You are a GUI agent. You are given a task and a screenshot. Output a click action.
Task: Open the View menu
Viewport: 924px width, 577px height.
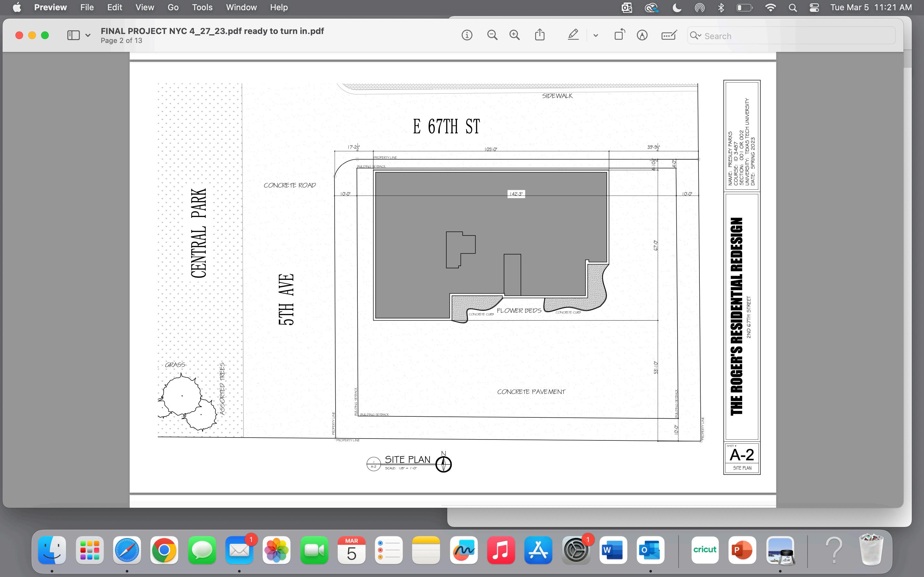145,7
